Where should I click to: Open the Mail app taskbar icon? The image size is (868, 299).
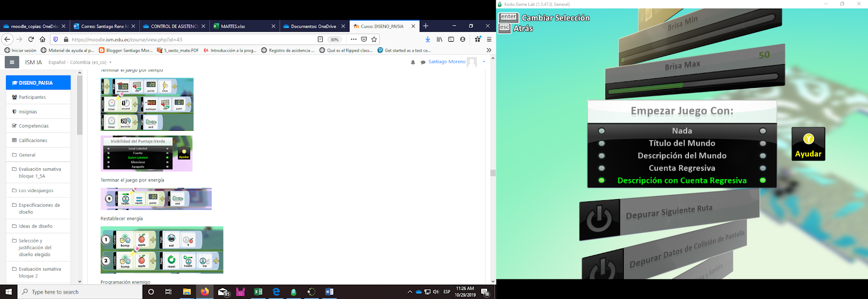click(223, 292)
